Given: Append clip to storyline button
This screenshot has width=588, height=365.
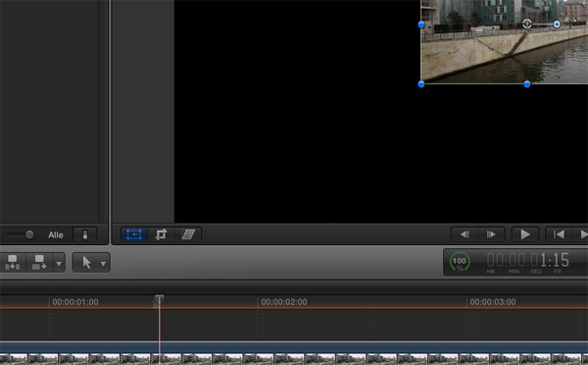Looking at the screenshot, I should tap(39, 262).
